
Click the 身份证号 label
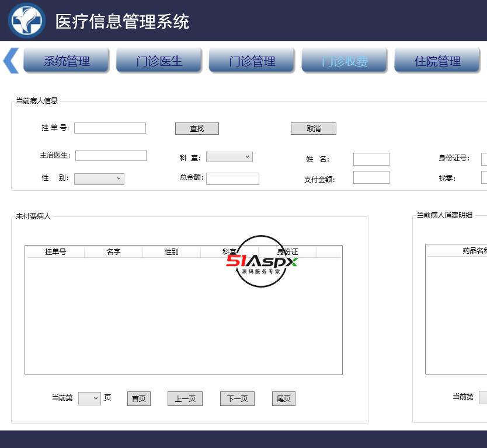tap(454, 158)
